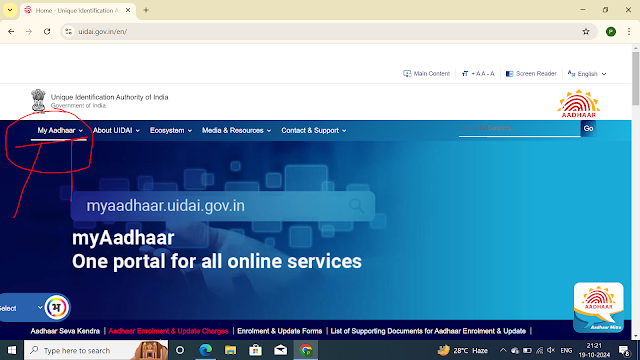
Task: Open List of Supporting Documents link
Action: point(428,331)
